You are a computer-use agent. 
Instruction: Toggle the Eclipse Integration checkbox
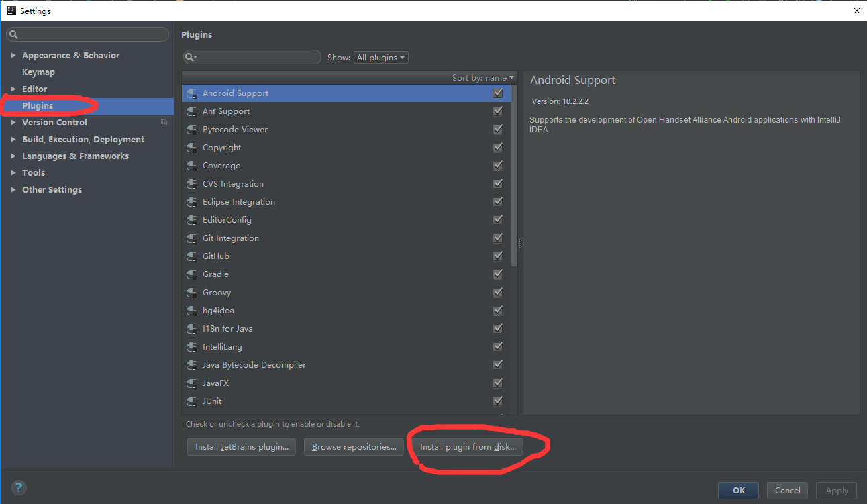tap(498, 202)
